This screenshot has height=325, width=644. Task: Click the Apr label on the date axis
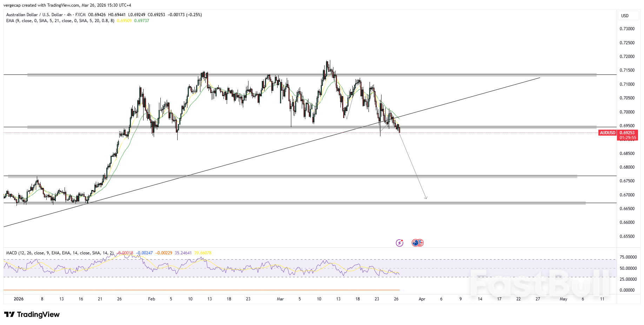[x=421, y=299]
